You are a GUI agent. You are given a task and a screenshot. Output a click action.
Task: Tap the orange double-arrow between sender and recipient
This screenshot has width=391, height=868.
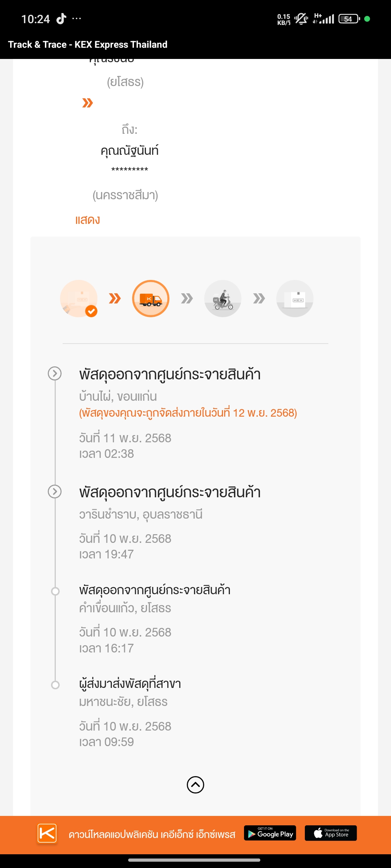pos(88,103)
